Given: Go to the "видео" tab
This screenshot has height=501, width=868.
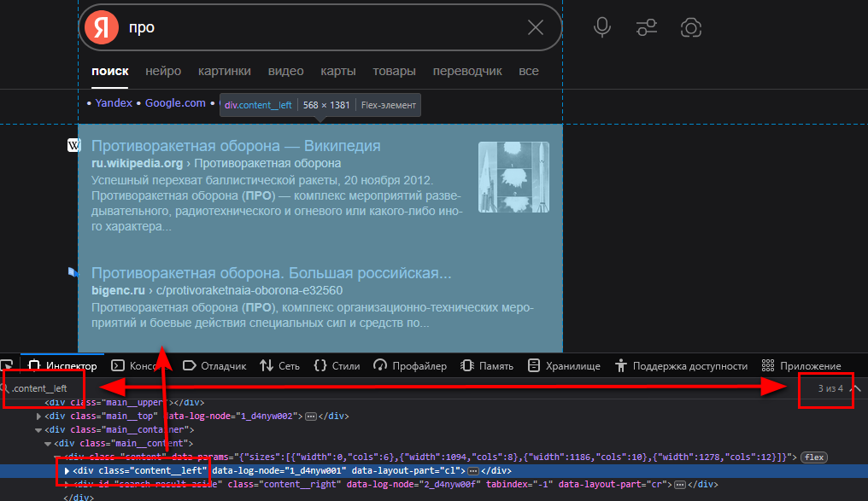Looking at the screenshot, I should coord(285,71).
